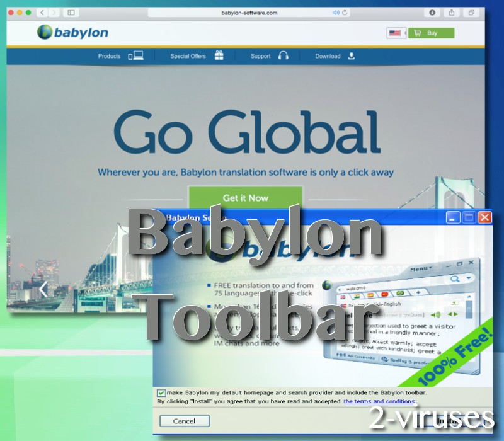The width and height of the screenshot is (504, 441).
Task: Minimize the Babylon Setup window
Action: click(452, 217)
